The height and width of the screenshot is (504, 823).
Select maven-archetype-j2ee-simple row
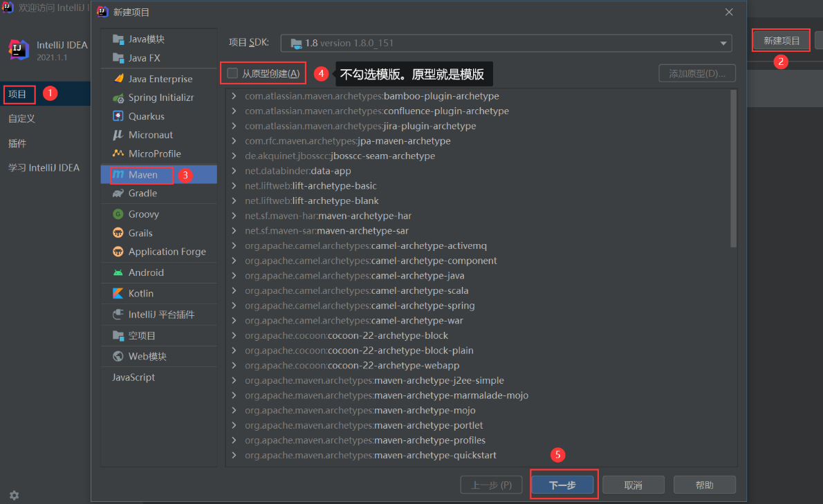pos(478,380)
